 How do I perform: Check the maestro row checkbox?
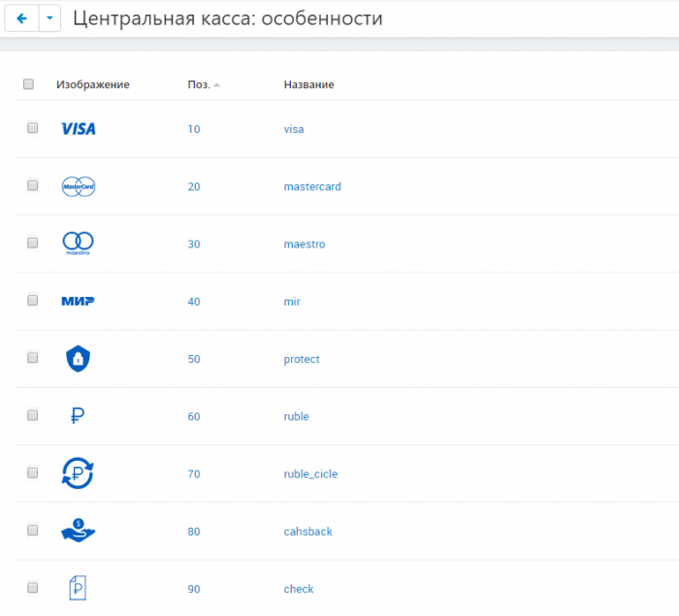pos(32,243)
